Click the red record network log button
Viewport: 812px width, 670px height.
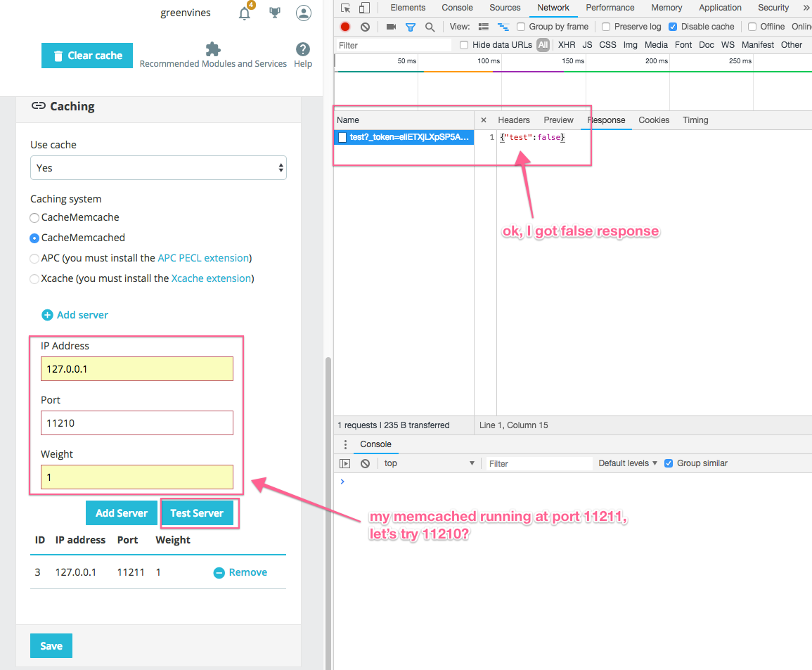345,27
